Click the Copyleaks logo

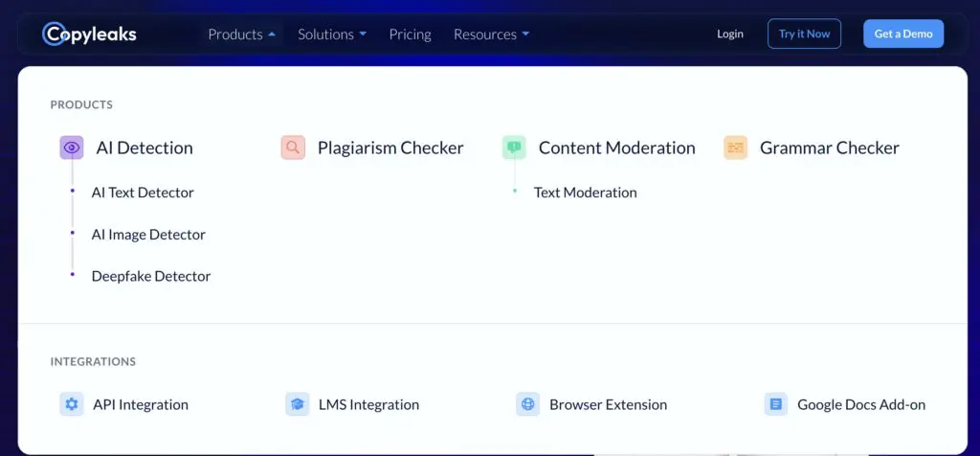90,34
